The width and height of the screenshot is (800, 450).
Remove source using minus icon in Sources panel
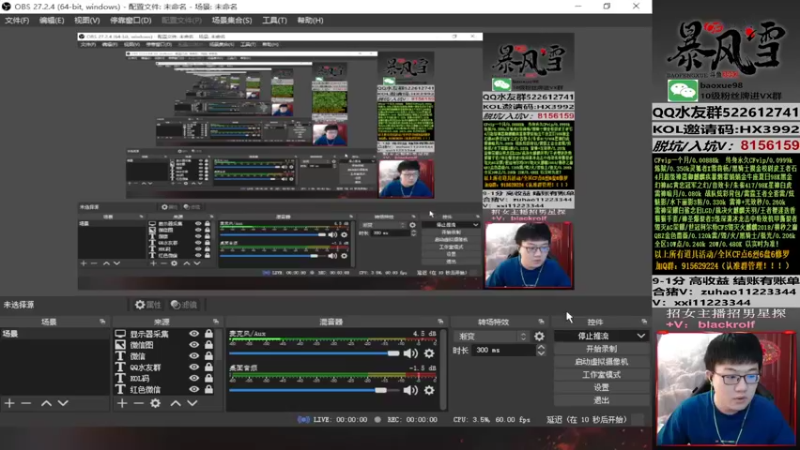pyautogui.click(x=138, y=404)
